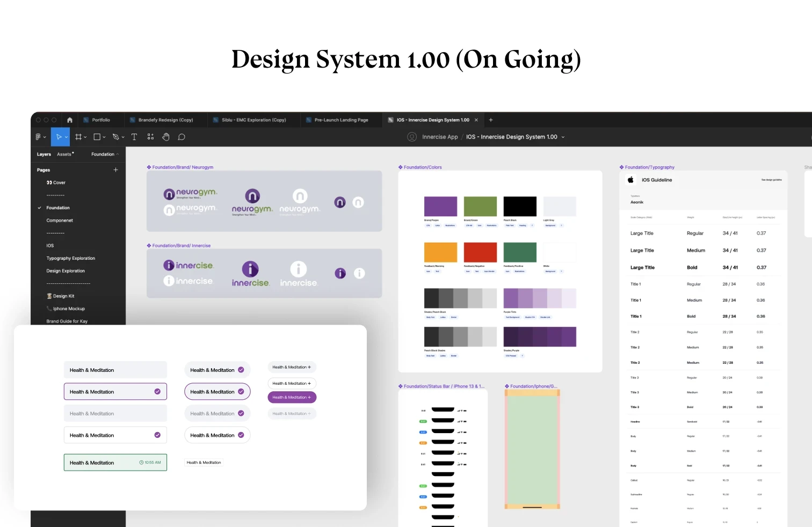Open the Resources components tool
This screenshot has height=527, width=812.
click(x=150, y=137)
